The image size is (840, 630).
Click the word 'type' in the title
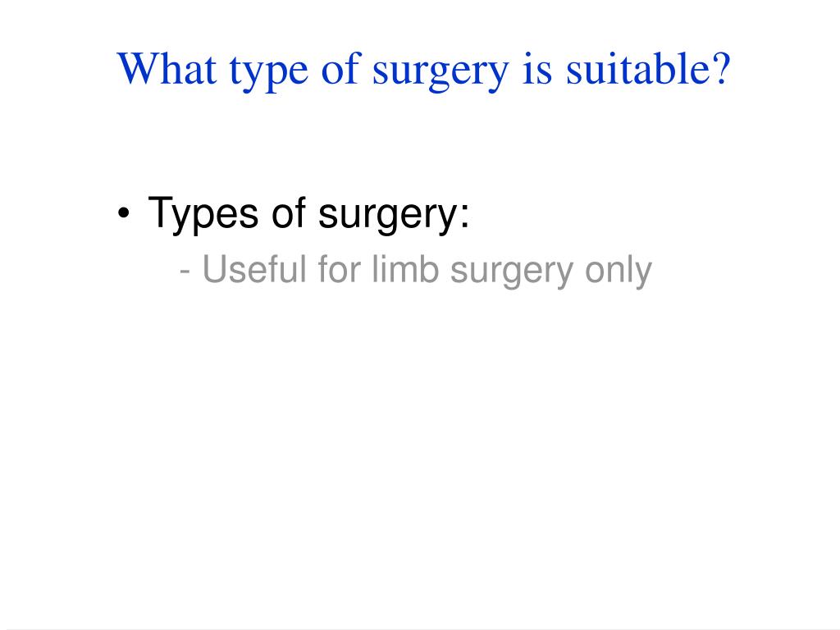[269, 73]
